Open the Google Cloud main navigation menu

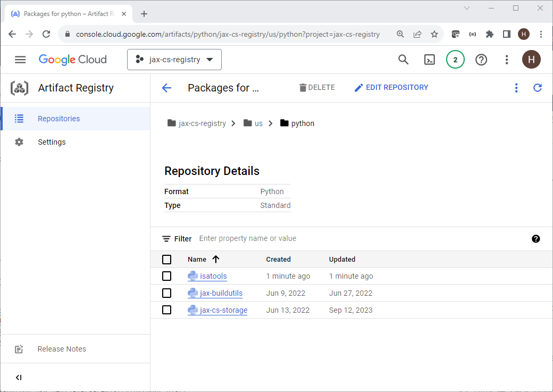(20, 60)
